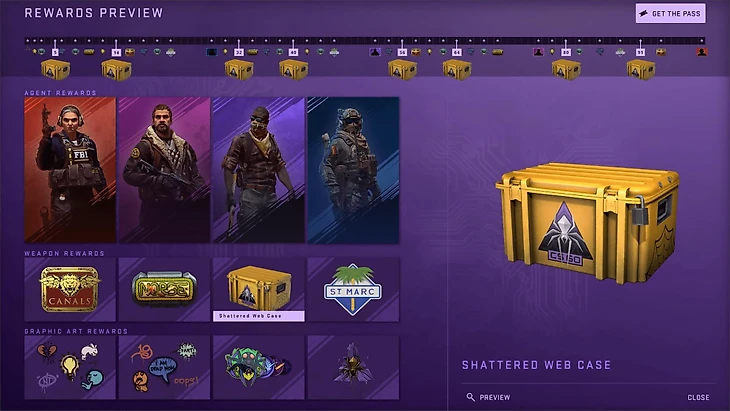Click the CLOSE link at bottom right
Image resolution: width=730 pixels, height=411 pixels.
pos(698,397)
